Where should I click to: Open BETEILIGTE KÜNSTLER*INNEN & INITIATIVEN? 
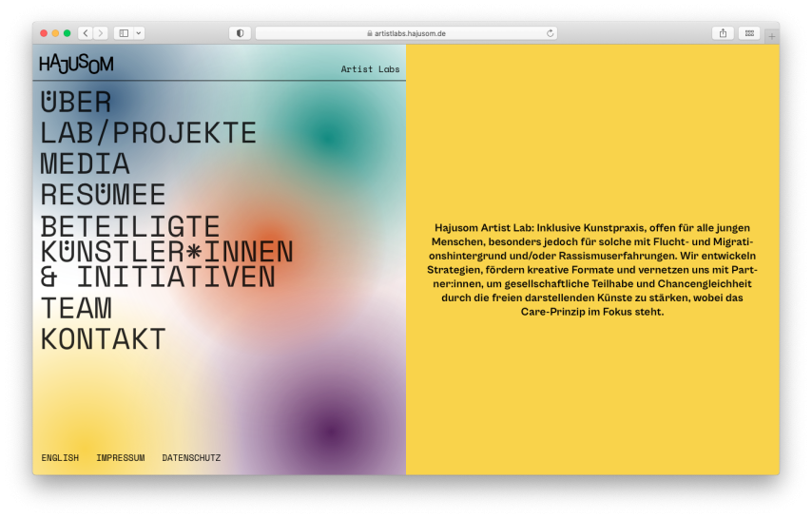tap(166, 252)
